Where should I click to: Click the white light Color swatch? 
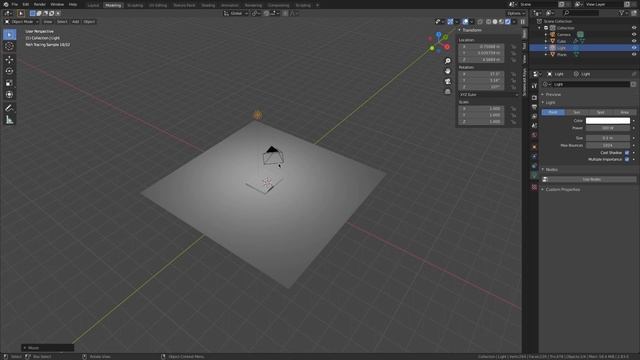click(x=608, y=120)
